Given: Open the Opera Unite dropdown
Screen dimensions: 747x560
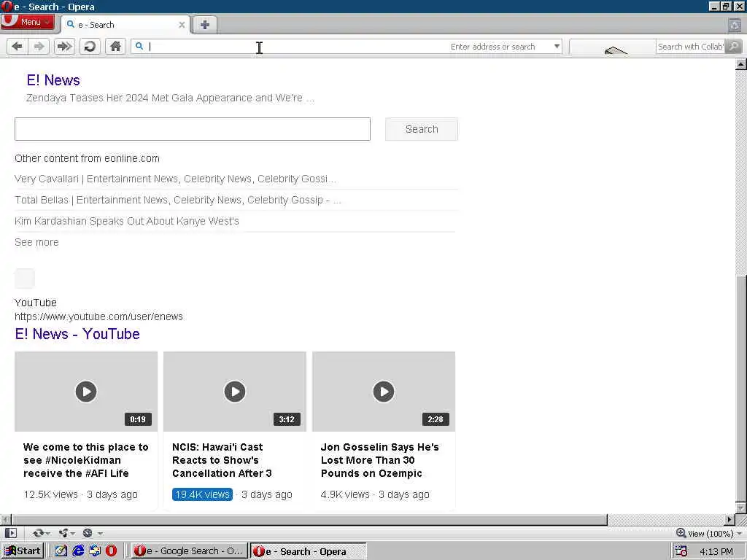Looking at the screenshot, I should (66, 533).
